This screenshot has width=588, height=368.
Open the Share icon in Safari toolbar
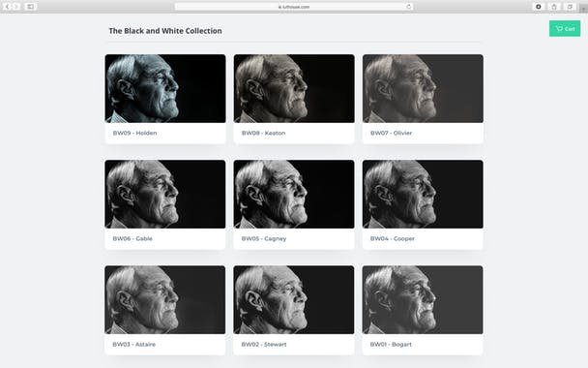pyautogui.click(x=554, y=7)
